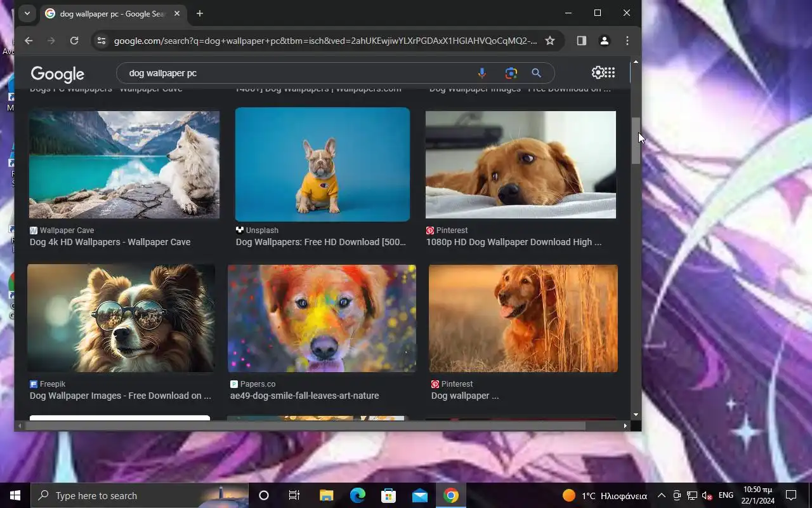812x508 pixels.
Task: Open Windows notification center
Action: pos(791,495)
